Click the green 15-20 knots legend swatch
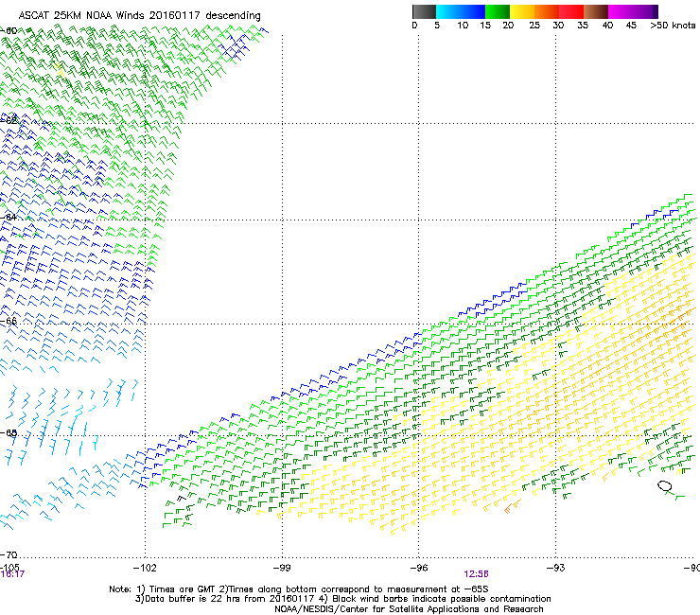The height and width of the screenshot is (615, 700). pyautogui.click(x=498, y=11)
